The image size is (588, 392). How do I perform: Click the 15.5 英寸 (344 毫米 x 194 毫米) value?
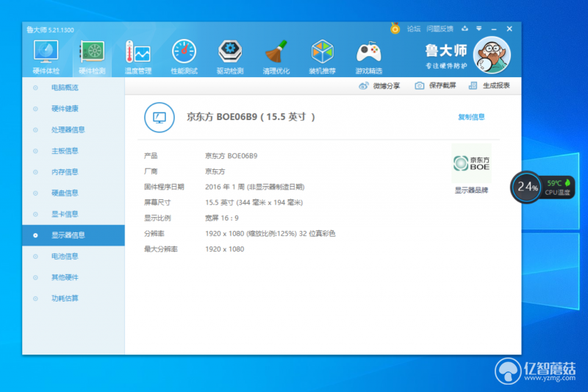pyautogui.click(x=254, y=202)
